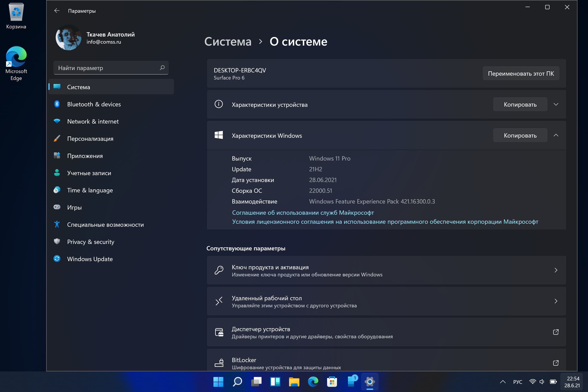
Task: Click Соглашение об использовании служб Майкрософт link
Action: [303, 212]
